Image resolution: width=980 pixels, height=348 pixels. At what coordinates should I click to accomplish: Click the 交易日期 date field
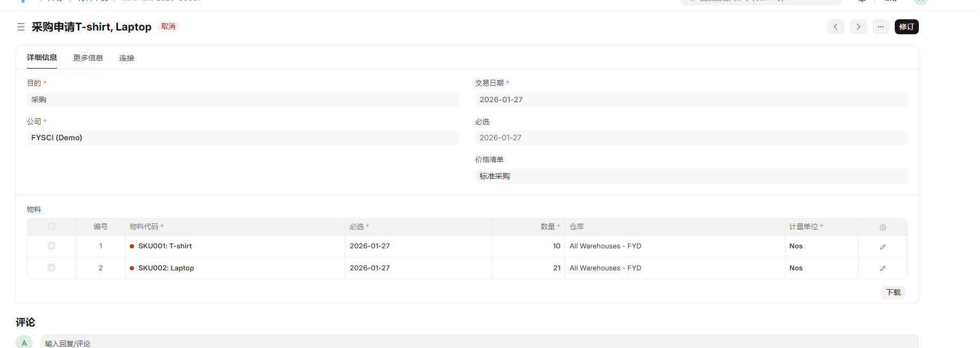[691, 100]
